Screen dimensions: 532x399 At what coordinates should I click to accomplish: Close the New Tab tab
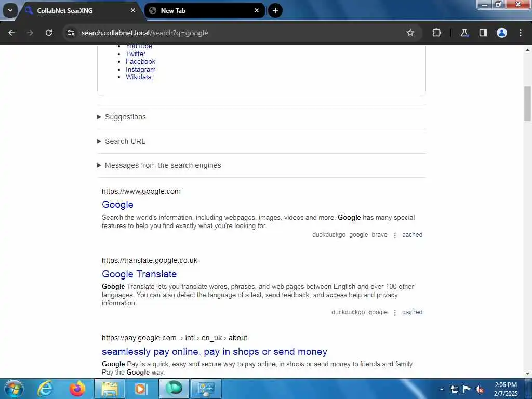click(257, 10)
